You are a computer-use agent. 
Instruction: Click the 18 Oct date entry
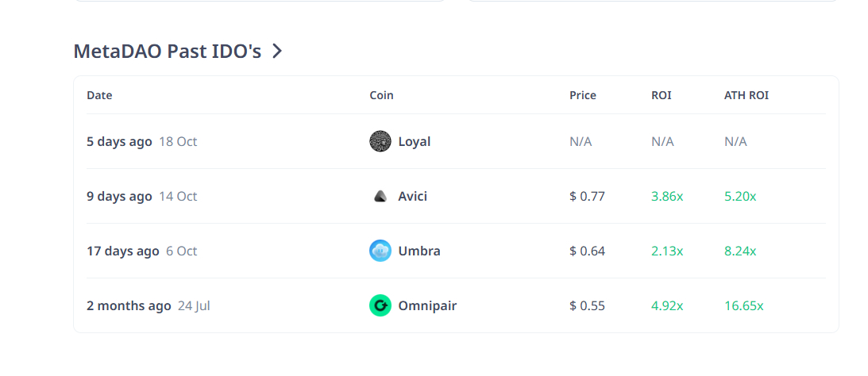(x=178, y=141)
